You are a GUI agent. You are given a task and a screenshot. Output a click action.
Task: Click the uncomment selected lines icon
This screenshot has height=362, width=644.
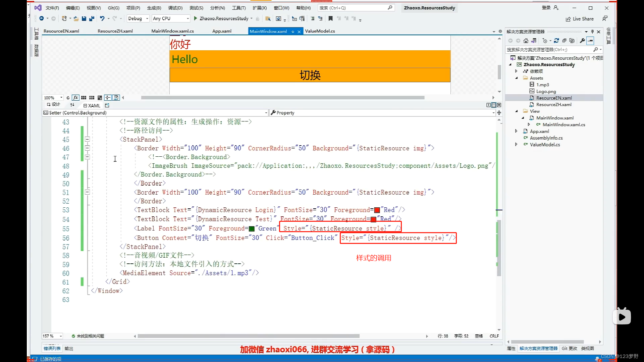(320, 18)
